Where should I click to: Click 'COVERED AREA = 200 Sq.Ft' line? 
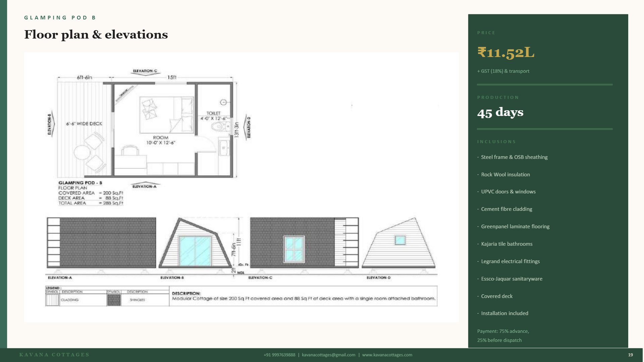[91, 193]
